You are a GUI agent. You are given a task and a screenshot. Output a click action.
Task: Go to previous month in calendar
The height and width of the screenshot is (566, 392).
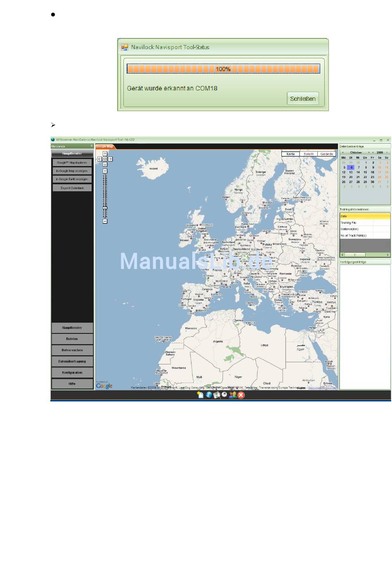[343, 152]
